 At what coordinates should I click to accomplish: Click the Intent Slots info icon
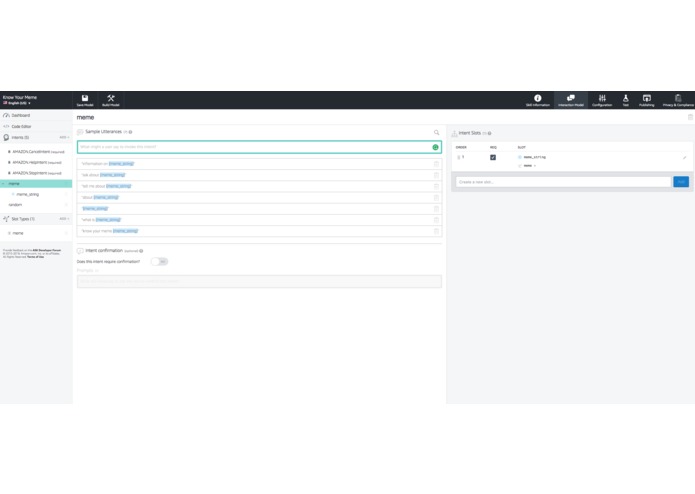[489, 133]
